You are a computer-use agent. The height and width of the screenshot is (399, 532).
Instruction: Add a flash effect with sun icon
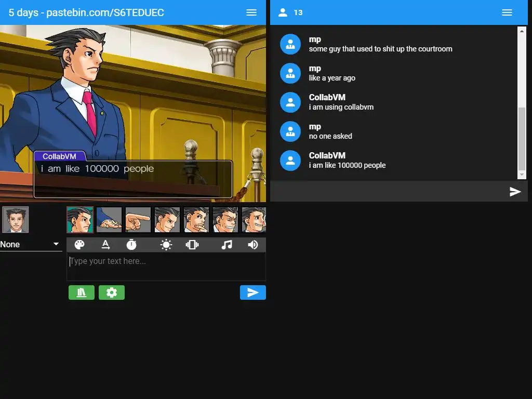[166, 245]
